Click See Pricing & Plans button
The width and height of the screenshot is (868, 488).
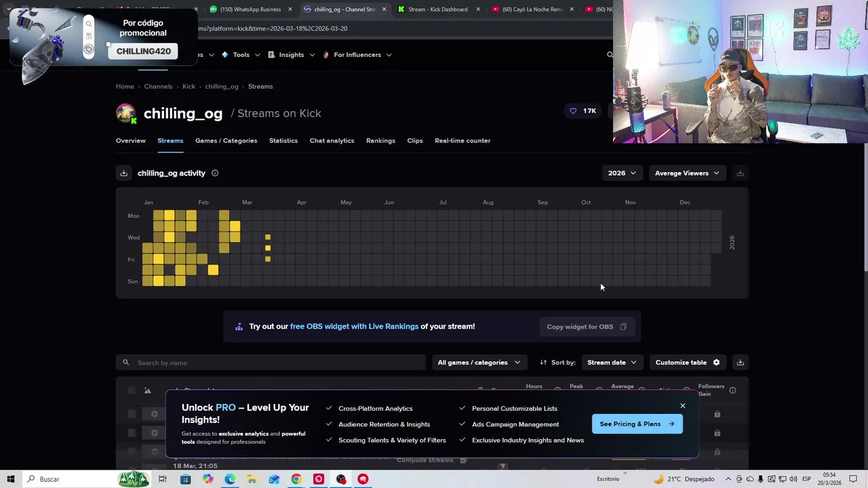637,424
